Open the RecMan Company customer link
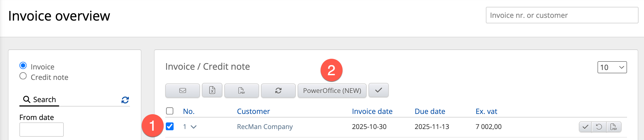 click(265, 127)
